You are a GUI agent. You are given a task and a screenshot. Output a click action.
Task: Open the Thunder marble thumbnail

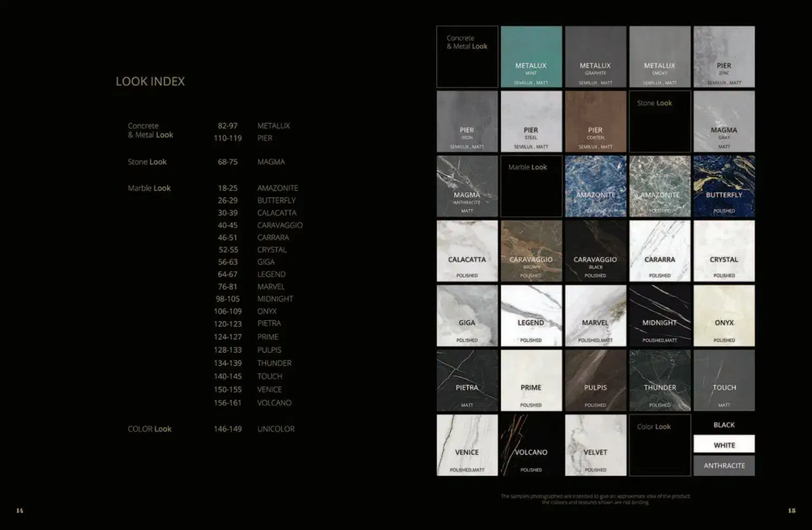click(x=659, y=380)
